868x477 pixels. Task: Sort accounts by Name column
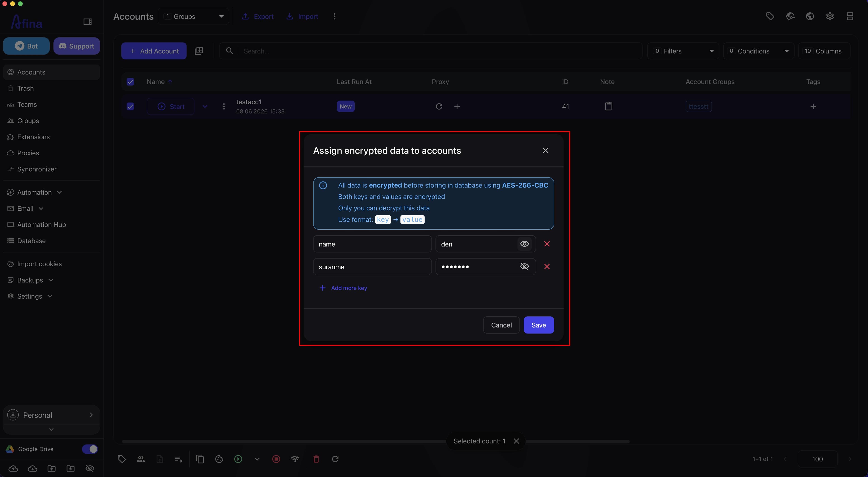[x=159, y=82]
